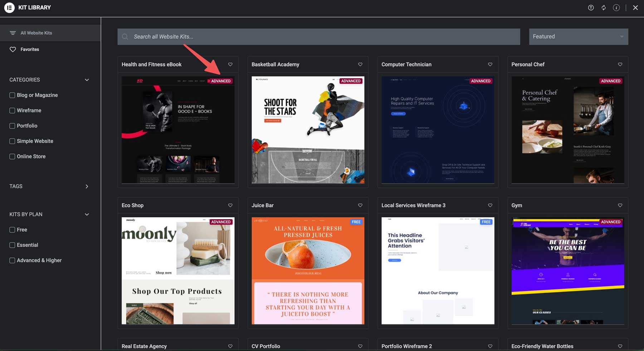644x351 pixels.
Task: Click the filter icon beside All Website Kits
Action: click(13, 33)
